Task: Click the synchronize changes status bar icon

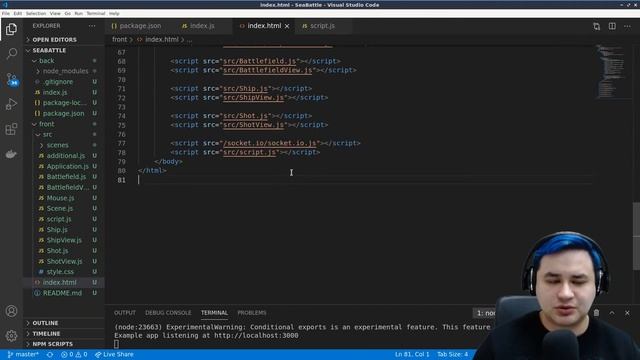Action: point(50,354)
